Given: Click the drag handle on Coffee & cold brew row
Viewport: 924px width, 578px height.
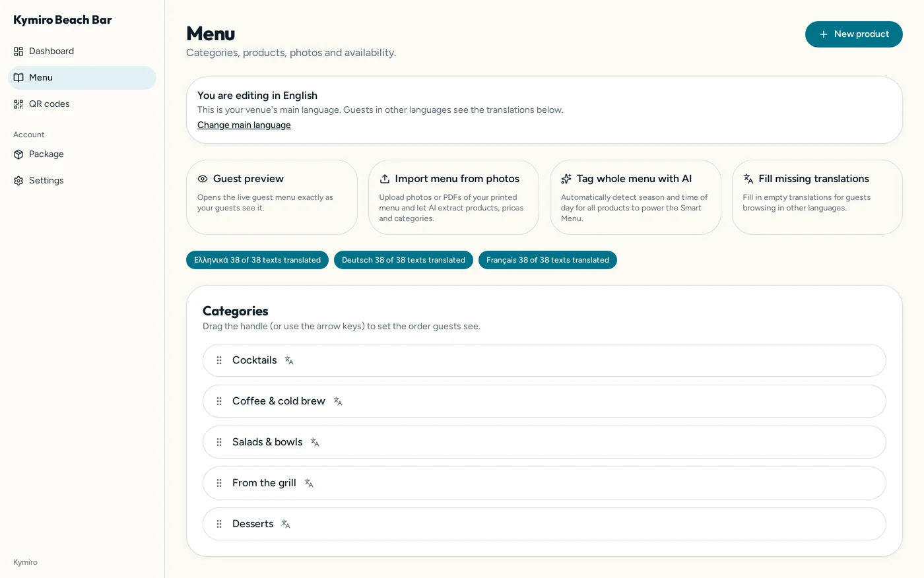Looking at the screenshot, I should 219,401.
